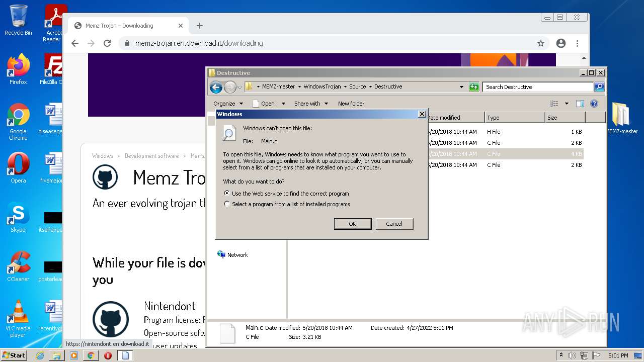Open Google Chrome desktop shortcut

[18, 122]
